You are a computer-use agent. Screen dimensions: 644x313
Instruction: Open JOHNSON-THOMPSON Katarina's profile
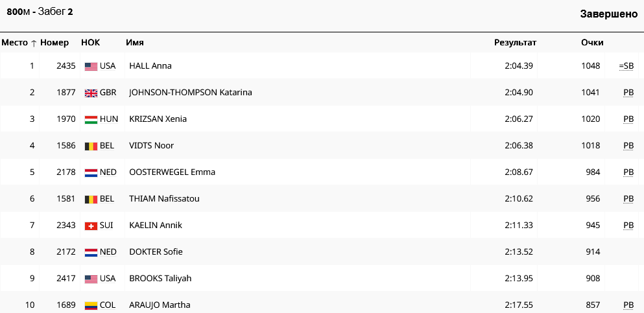(x=191, y=93)
